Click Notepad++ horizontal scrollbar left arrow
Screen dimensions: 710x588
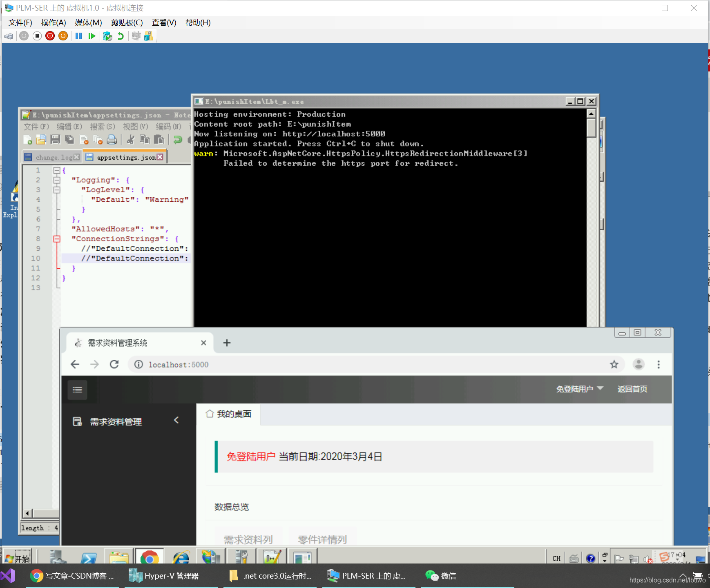tap(27, 513)
